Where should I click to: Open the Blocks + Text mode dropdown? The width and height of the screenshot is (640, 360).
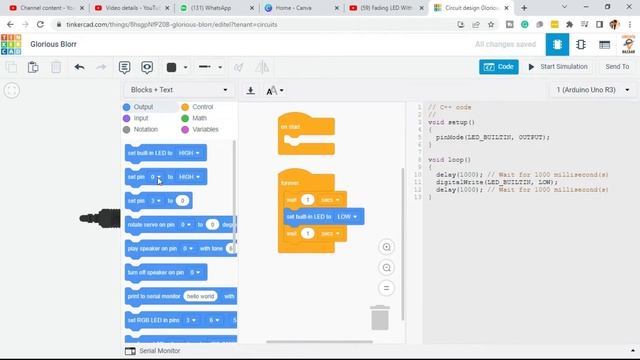(x=179, y=90)
